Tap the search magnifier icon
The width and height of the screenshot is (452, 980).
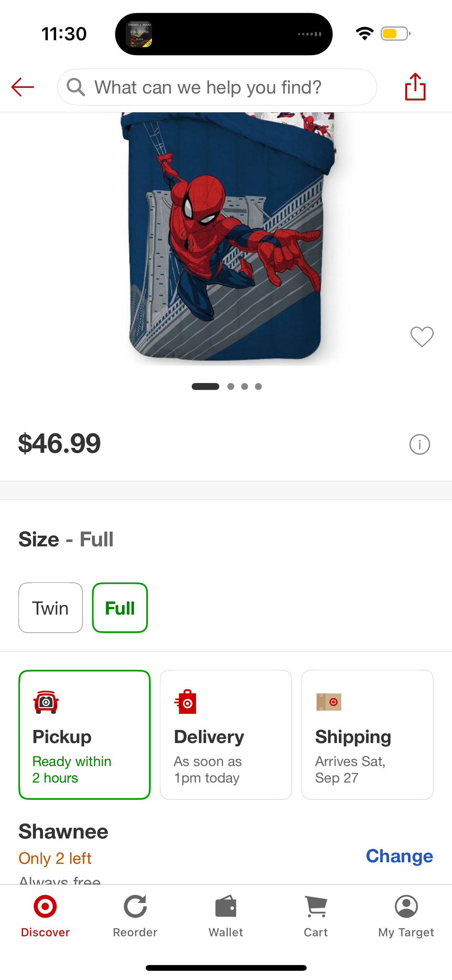click(x=76, y=87)
